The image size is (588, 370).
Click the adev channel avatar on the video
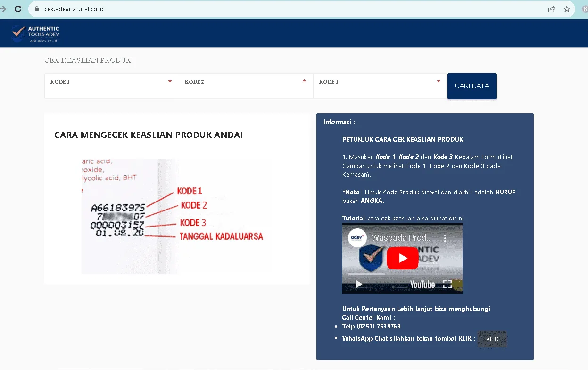(357, 238)
